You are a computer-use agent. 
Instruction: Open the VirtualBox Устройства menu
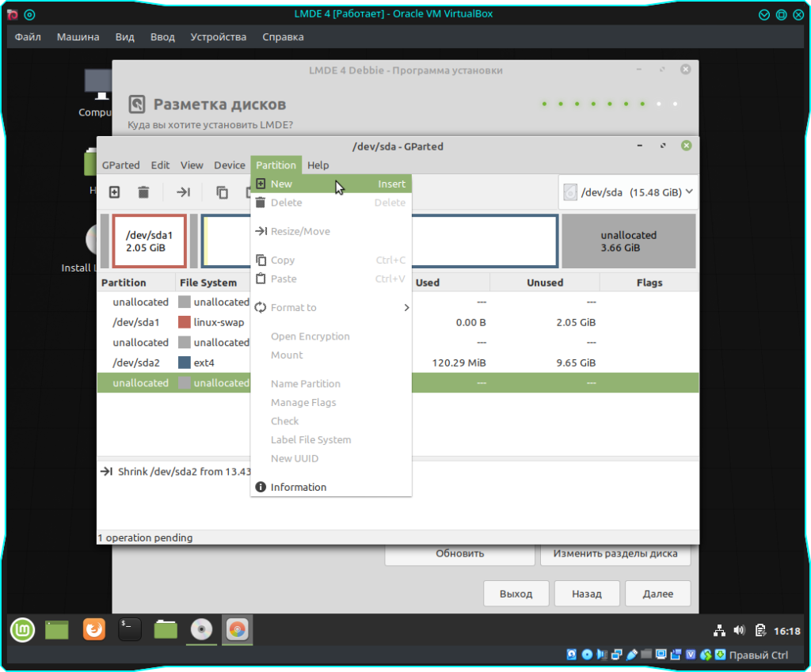(219, 37)
